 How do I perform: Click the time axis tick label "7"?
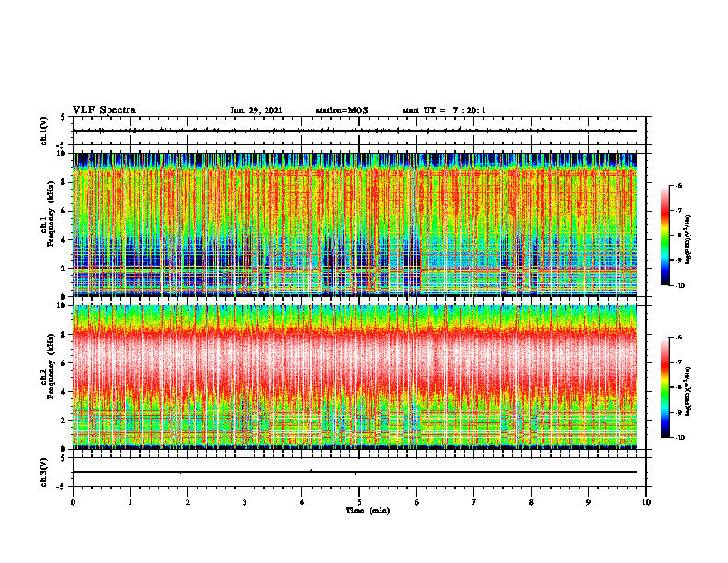[474, 502]
